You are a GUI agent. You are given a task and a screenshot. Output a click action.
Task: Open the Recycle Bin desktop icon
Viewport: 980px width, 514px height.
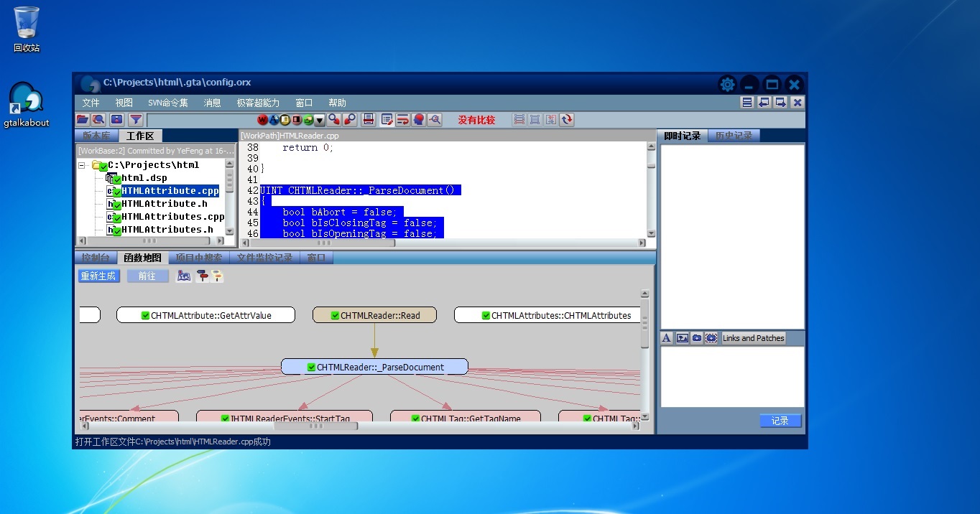tap(27, 29)
